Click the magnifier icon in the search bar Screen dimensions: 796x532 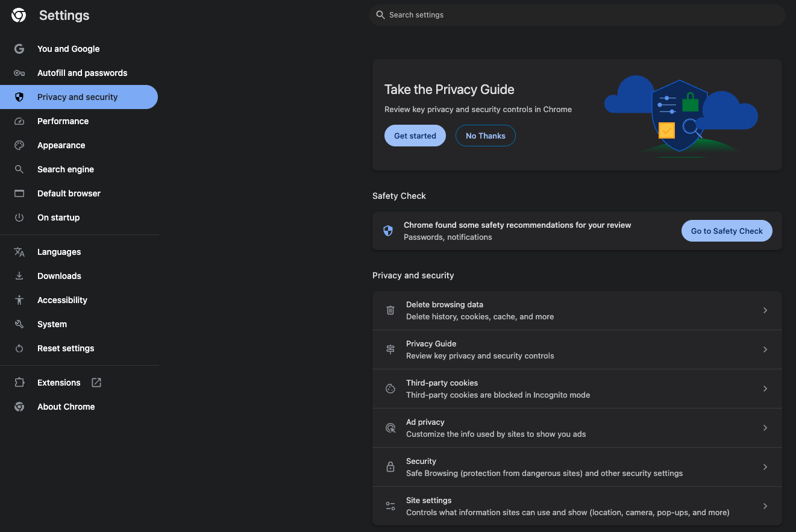[x=380, y=15]
